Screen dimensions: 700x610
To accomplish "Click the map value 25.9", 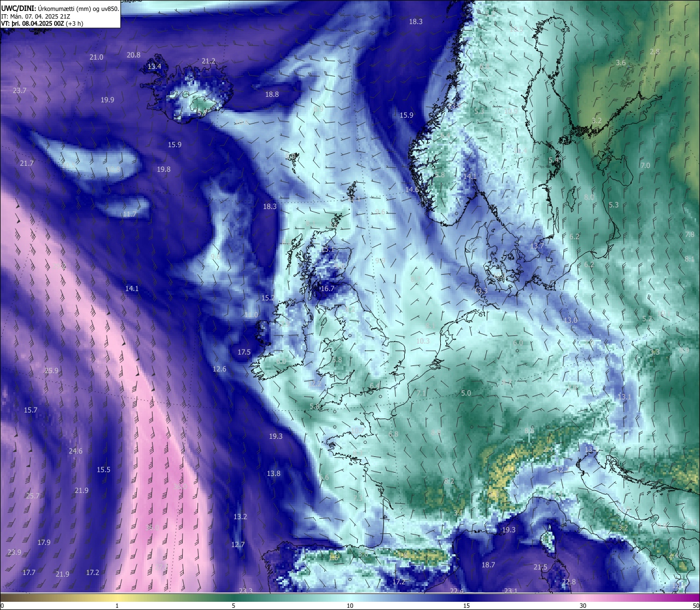I will (x=51, y=371).
